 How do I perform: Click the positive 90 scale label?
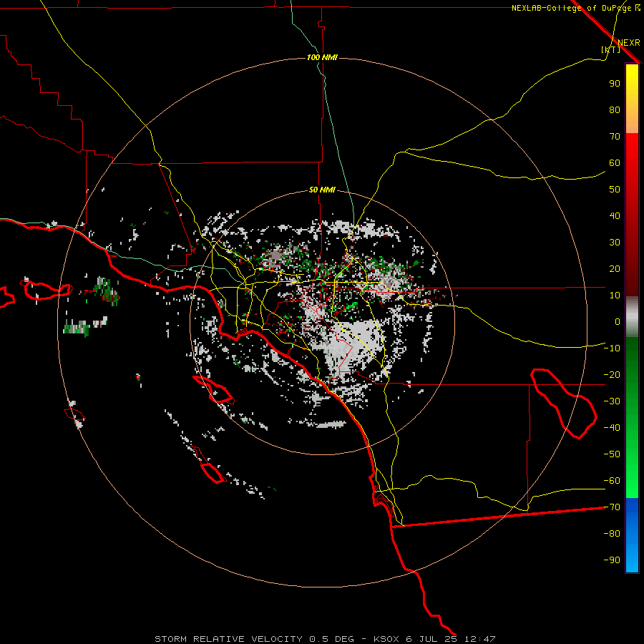coord(615,84)
